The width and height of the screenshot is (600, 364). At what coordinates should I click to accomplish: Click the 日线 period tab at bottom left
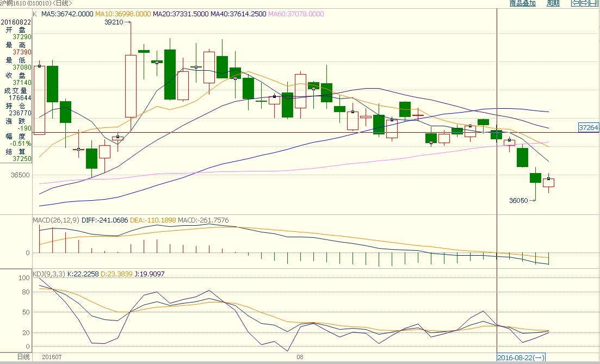tap(23, 356)
